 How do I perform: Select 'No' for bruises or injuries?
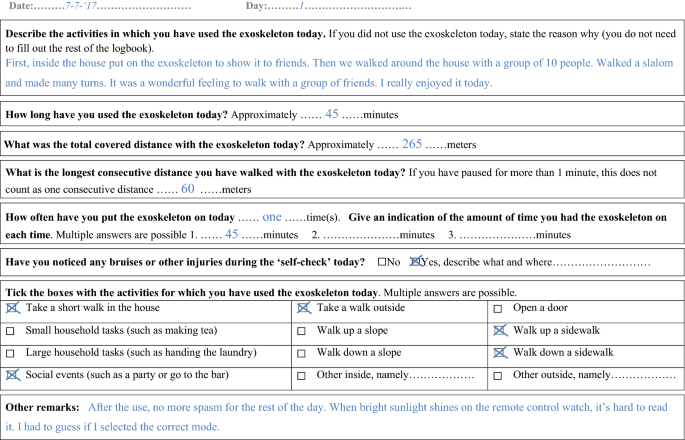(382, 262)
